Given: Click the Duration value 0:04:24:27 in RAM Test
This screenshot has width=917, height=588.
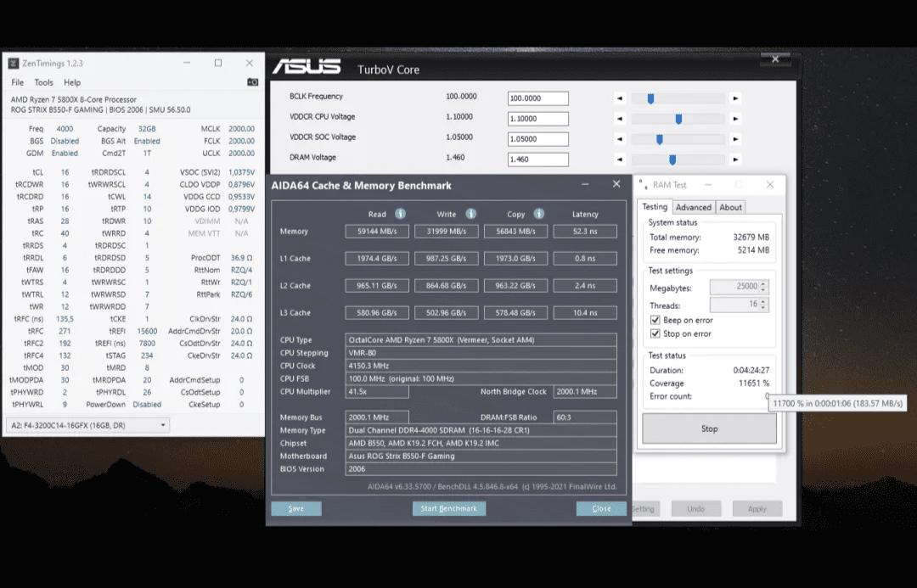Looking at the screenshot, I should click(751, 370).
